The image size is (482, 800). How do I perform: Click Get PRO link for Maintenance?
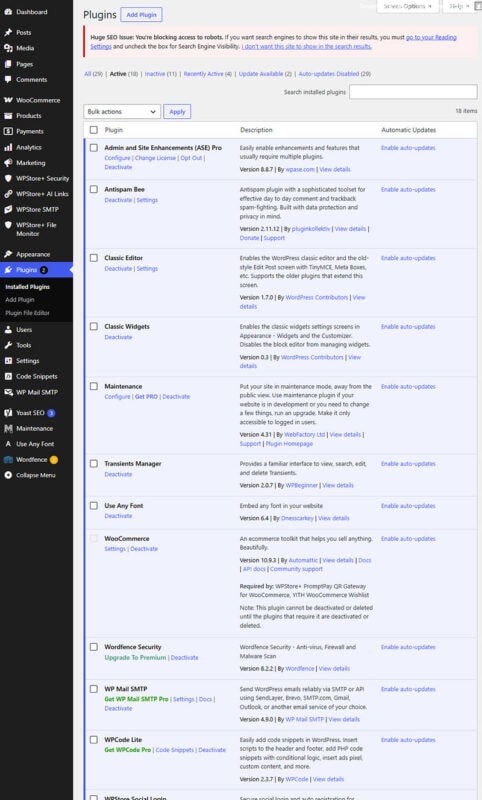tap(146, 396)
